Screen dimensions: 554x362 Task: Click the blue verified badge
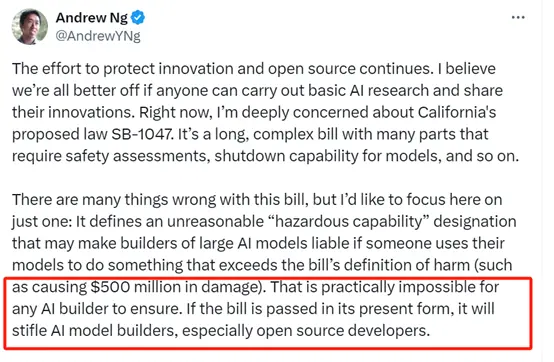tap(138, 17)
